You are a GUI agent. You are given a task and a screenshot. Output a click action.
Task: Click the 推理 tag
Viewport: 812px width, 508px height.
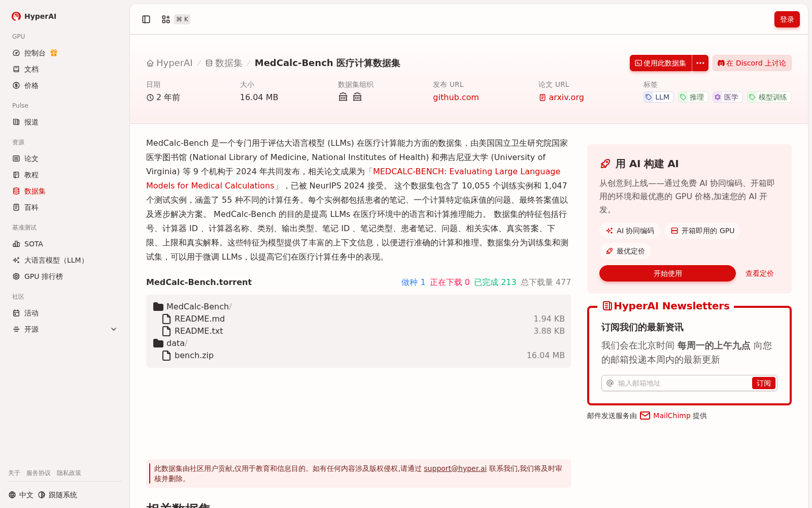coord(693,97)
